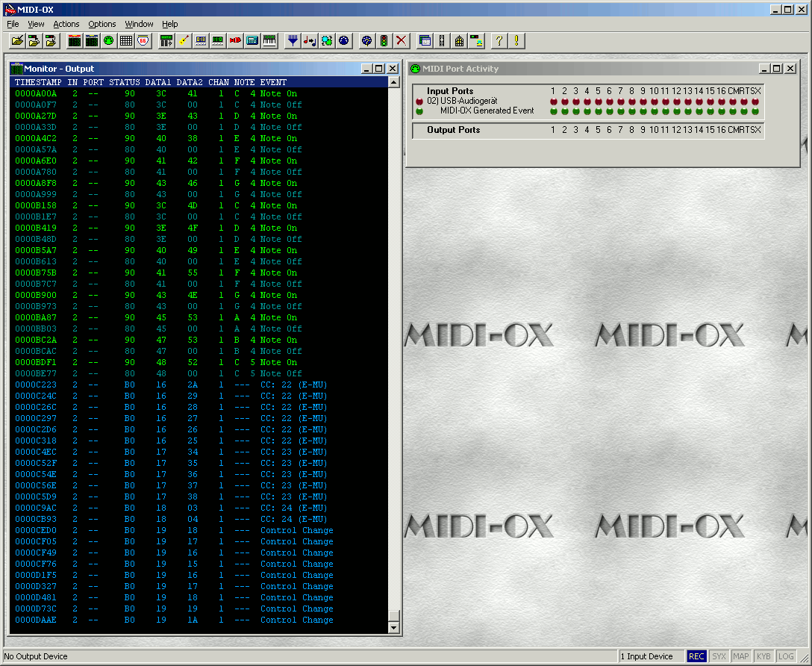Screen dimensions: 812x666
Task: Click the monitor icon with blue top
Action: coord(92,41)
